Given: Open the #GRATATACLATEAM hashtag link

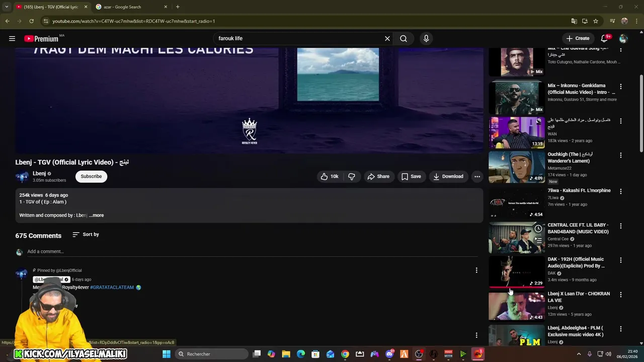Looking at the screenshot, I should [x=112, y=288].
